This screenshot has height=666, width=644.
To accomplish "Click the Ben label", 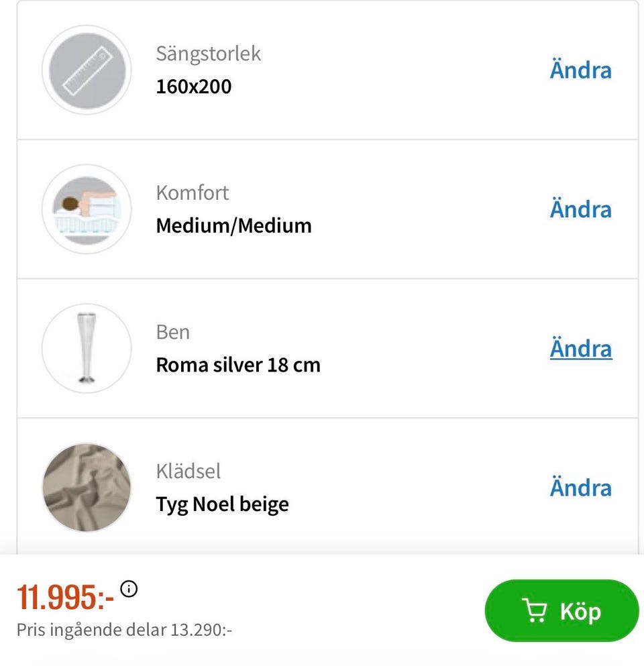I will tap(172, 332).
